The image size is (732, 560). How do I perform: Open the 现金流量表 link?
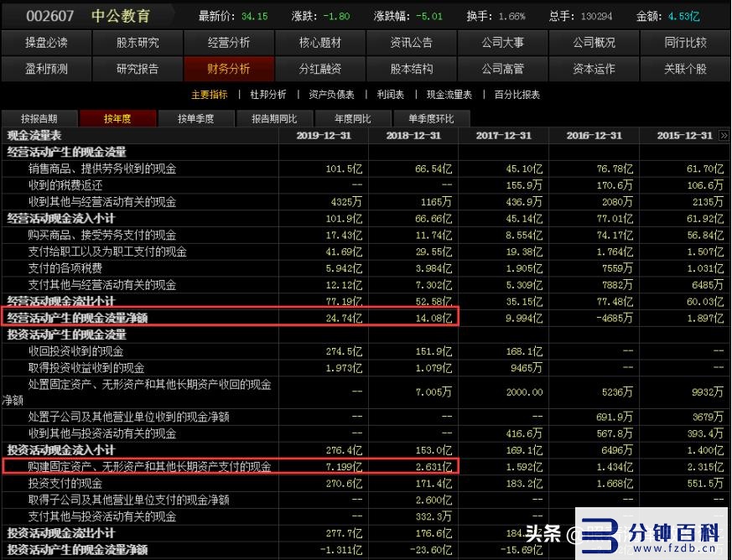pos(449,95)
